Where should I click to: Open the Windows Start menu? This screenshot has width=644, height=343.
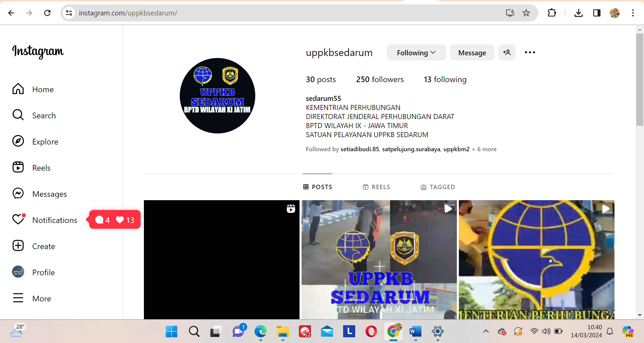[171, 332]
